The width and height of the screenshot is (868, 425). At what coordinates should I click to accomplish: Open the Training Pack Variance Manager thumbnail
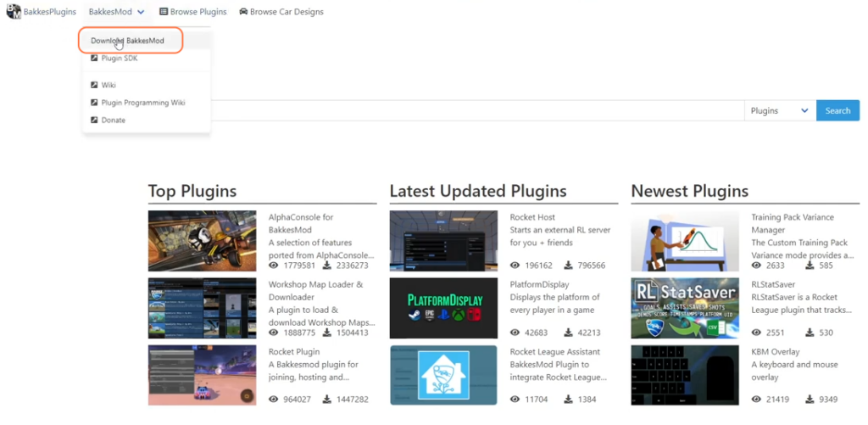coord(685,240)
